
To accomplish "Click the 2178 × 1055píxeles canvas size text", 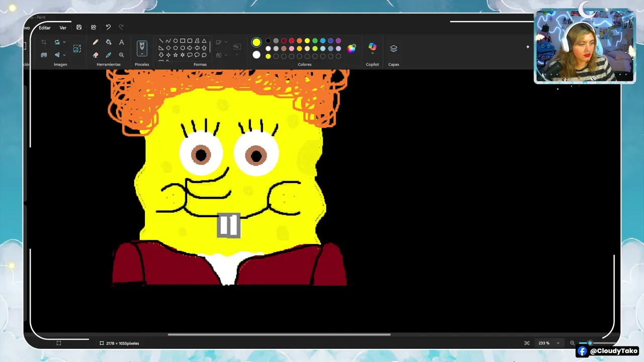I will pyautogui.click(x=122, y=343).
